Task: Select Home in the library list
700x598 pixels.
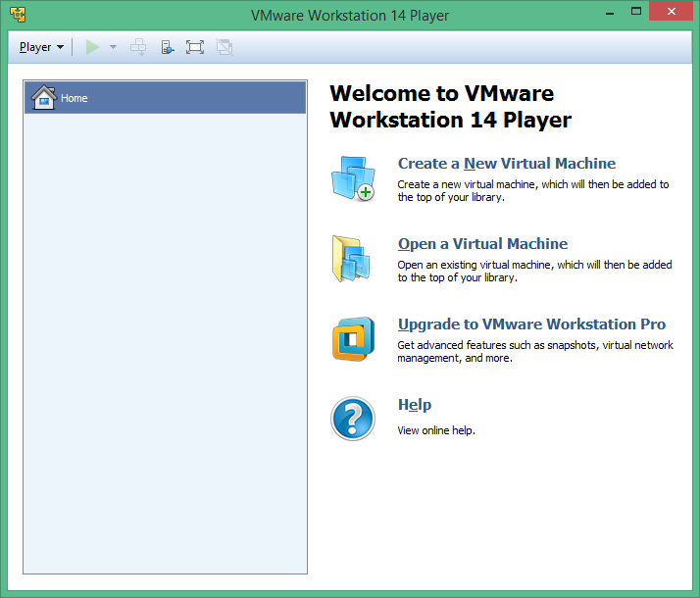Action: 165,97
